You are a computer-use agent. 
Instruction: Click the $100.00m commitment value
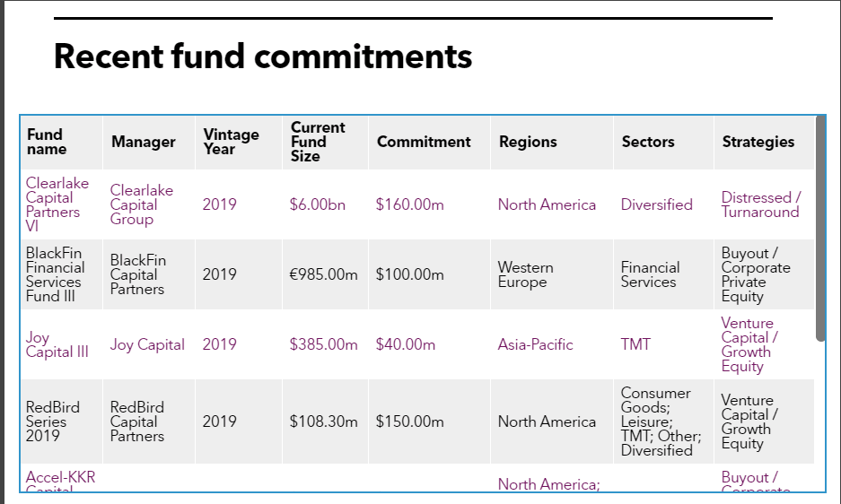[x=410, y=274]
